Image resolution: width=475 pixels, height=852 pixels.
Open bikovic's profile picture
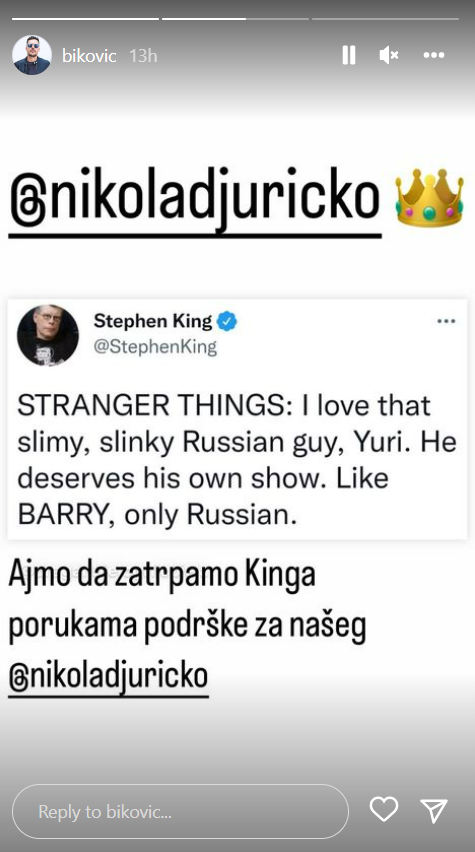coord(32,55)
